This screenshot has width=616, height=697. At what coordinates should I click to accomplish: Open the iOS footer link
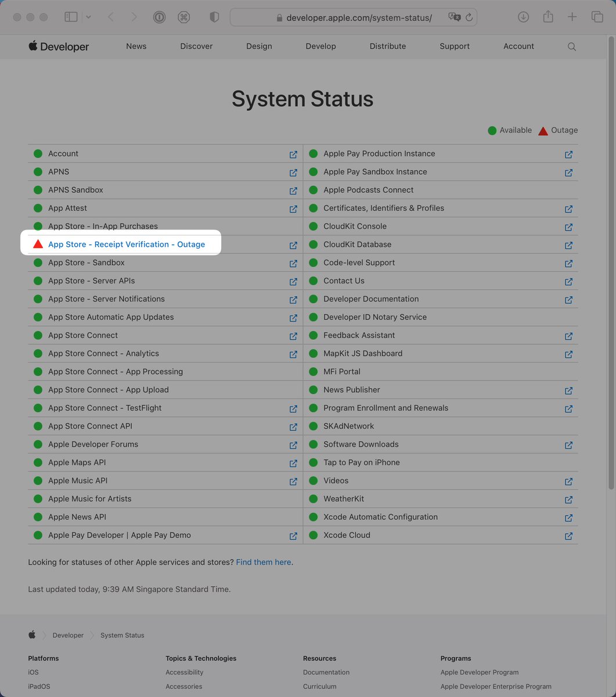(33, 672)
